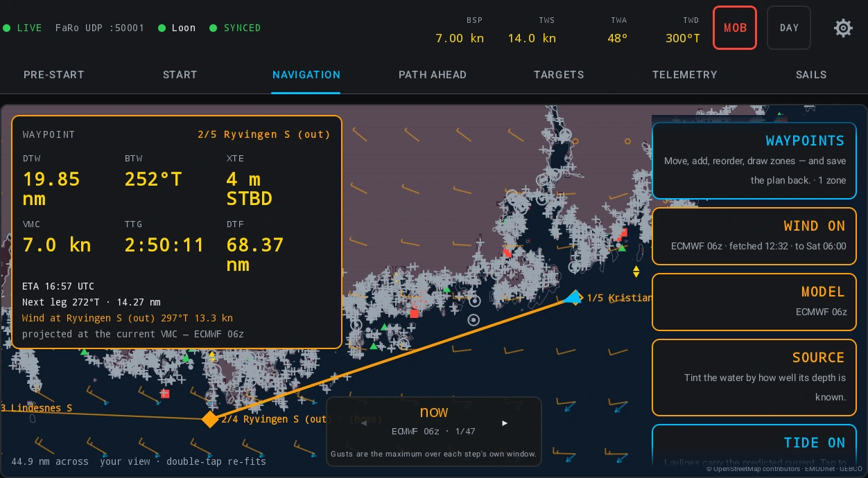
Task: Click the '2/4 Ryvingen S (out)' map label
Action: pos(275,419)
